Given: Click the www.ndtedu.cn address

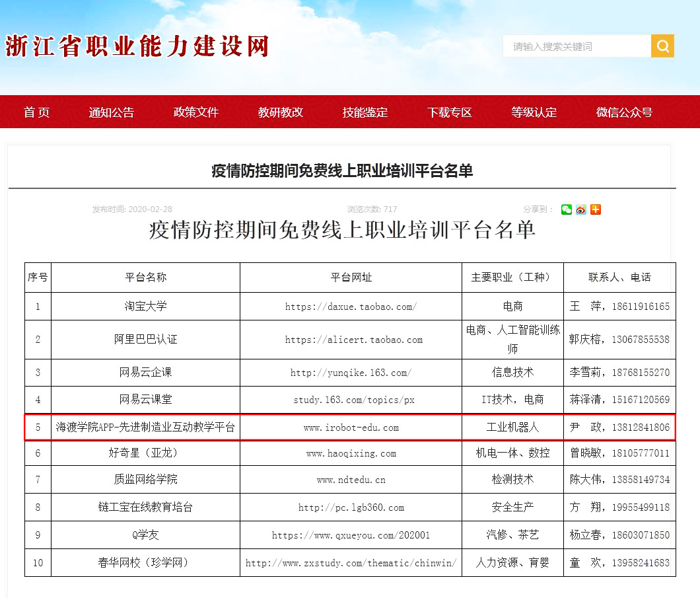Looking at the screenshot, I should tap(351, 480).
